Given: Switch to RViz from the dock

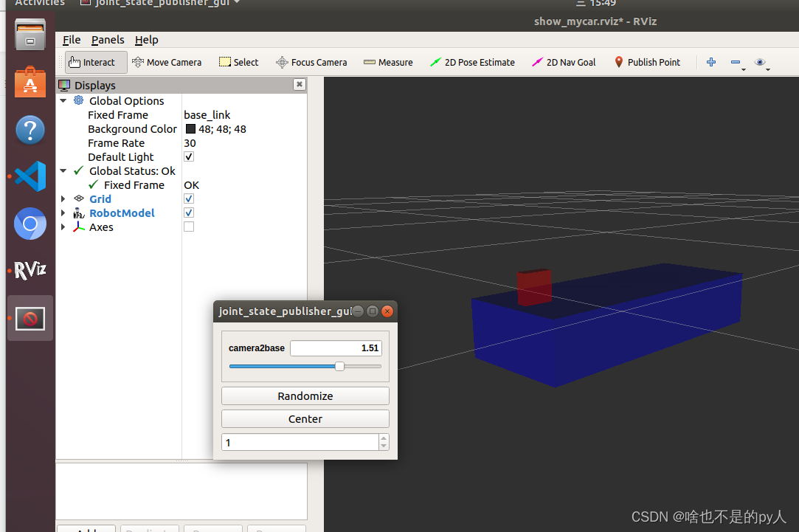Looking at the screenshot, I should point(30,270).
